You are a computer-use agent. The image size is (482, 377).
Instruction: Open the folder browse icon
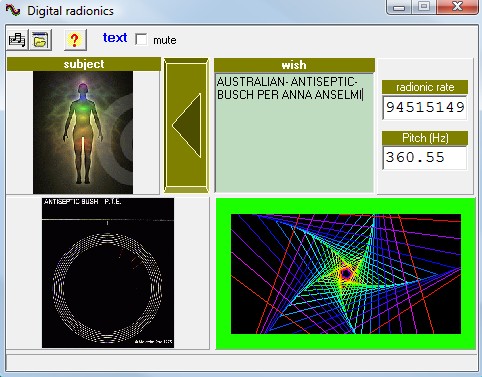click(x=40, y=40)
